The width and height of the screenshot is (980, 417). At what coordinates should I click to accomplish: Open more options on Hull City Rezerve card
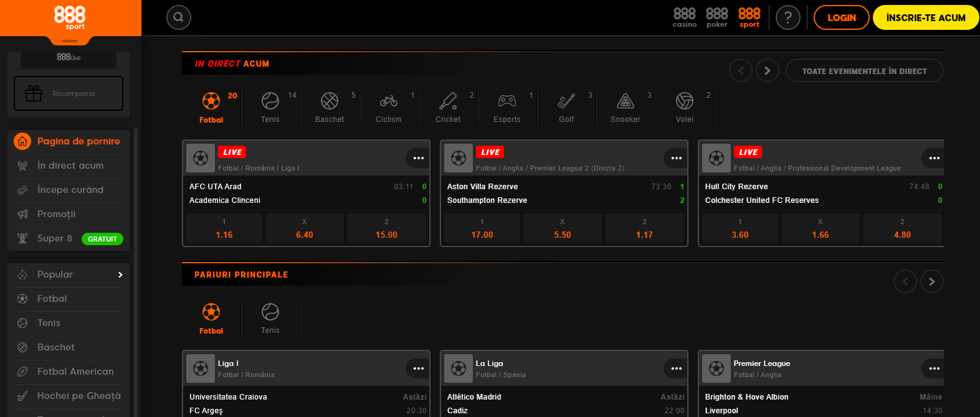point(934,158)
